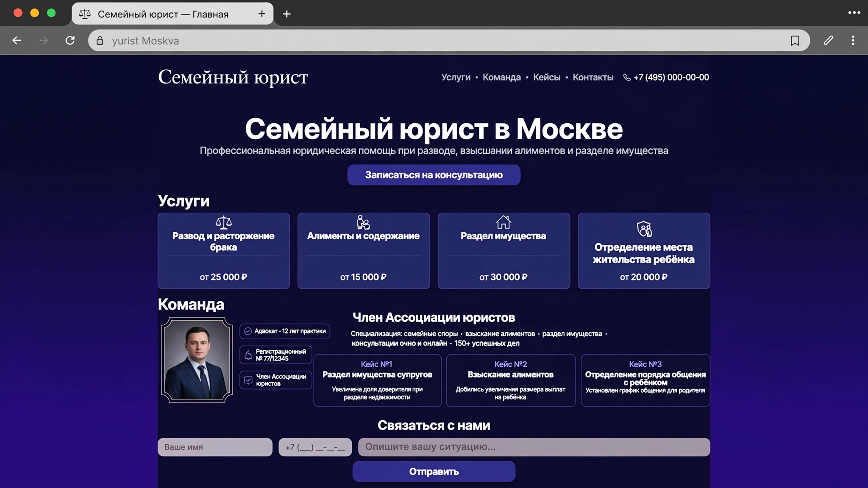Click the от 25 000 ₽ price
Screen dimensions: 868x488
click(223, 277)
